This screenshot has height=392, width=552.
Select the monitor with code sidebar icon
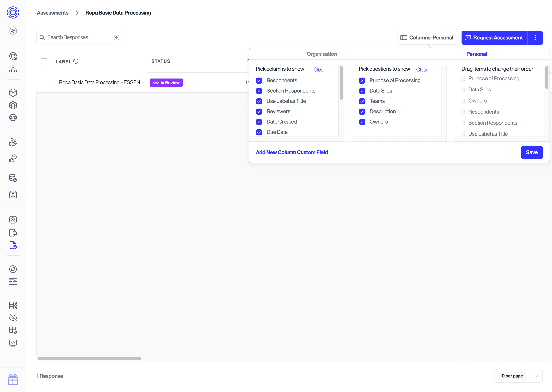(13, 343)
